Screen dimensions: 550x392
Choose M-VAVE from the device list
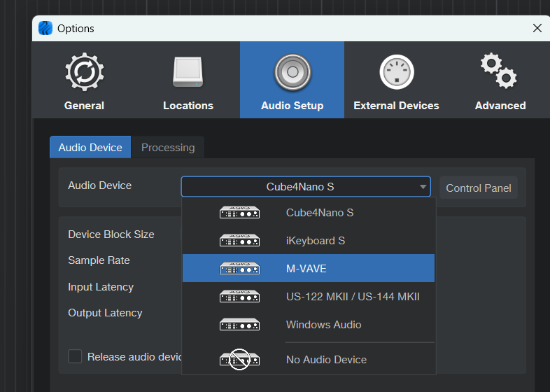tap(306, 268)
